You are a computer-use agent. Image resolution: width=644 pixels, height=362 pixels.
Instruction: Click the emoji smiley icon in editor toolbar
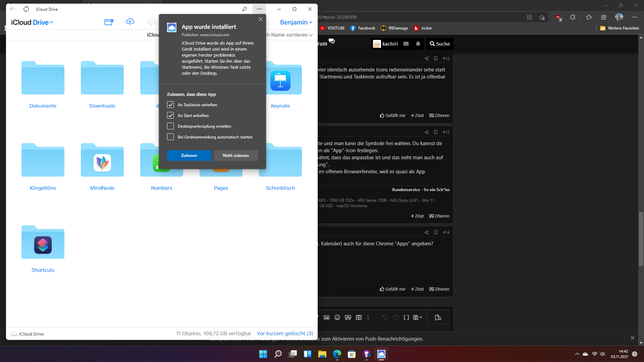[337, 317]
